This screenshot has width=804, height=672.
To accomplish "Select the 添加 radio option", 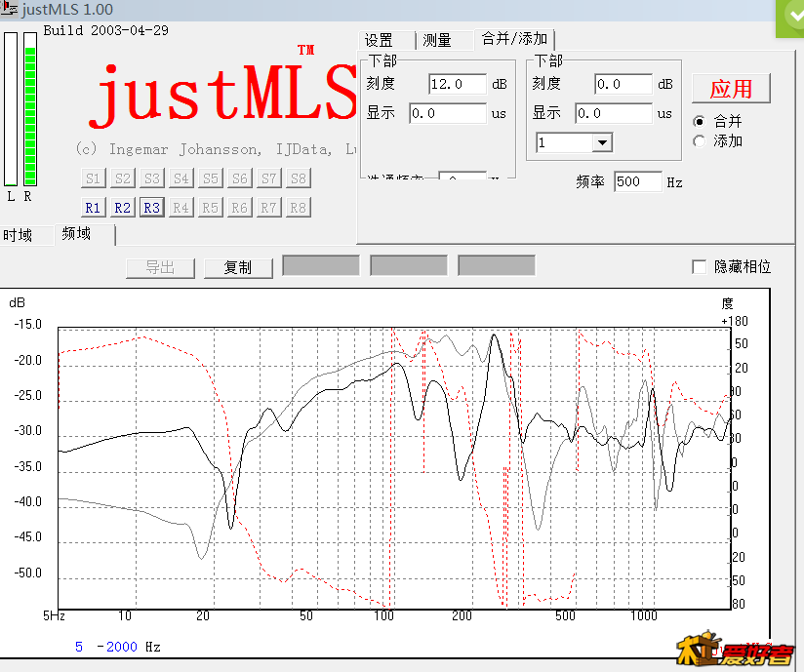I will (x=699, y=141).
